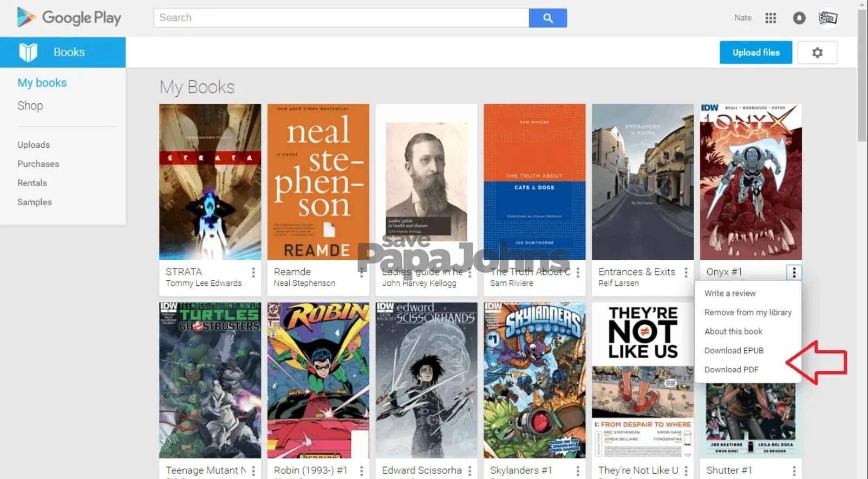Click the blue search magnifier button

(548, 18)
